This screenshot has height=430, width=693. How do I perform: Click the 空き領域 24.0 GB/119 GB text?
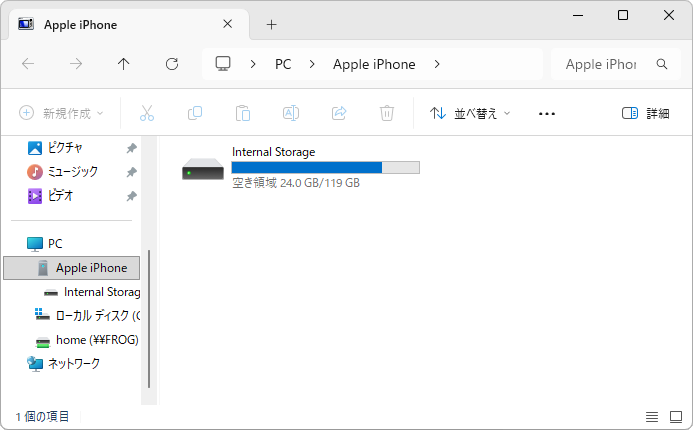[296, 183]
